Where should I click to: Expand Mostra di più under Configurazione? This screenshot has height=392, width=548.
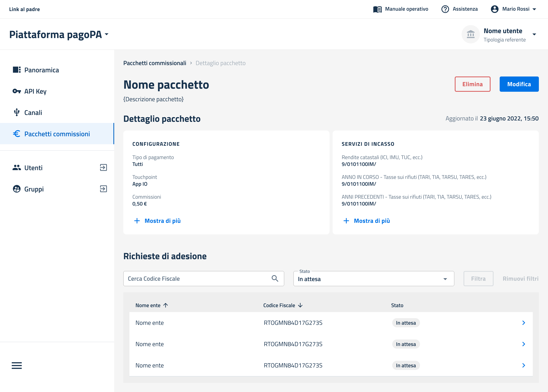pos(157,221)
